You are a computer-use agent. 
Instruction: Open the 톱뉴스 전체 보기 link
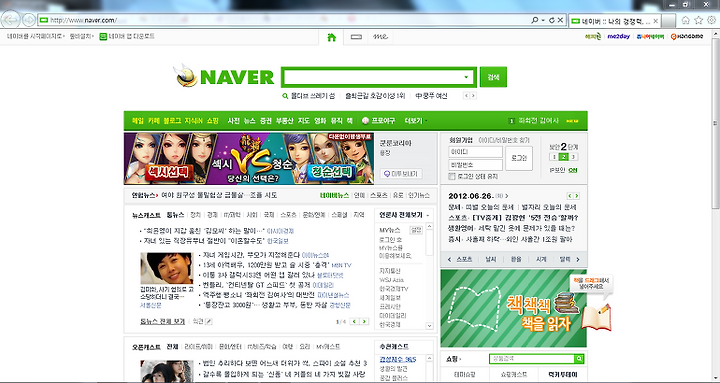pos(163,322)
